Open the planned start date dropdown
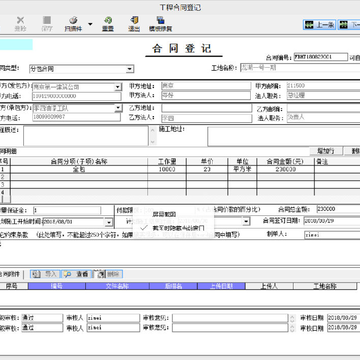 tap(109, 222)
